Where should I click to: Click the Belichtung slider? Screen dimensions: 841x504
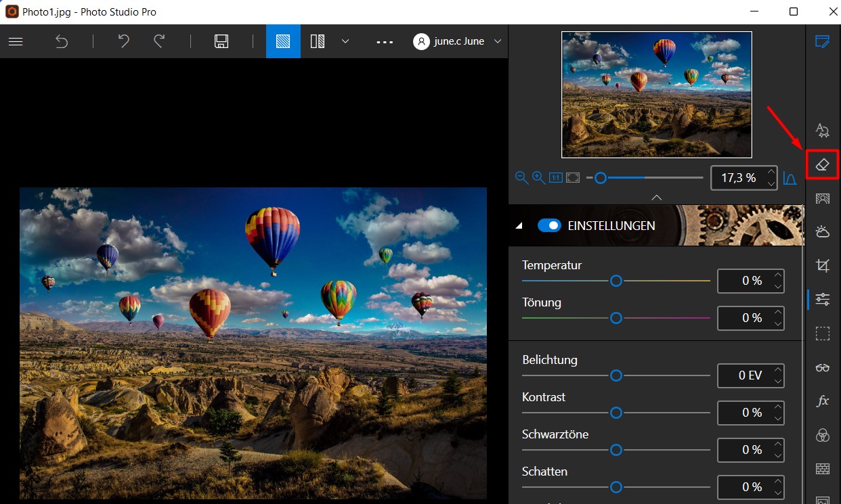click(616, 375)
